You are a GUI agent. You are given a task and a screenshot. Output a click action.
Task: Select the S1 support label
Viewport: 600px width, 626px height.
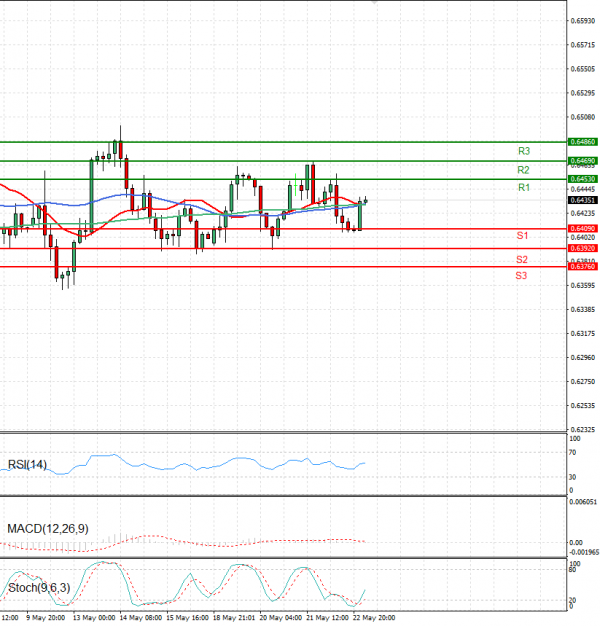pos(522,235)
